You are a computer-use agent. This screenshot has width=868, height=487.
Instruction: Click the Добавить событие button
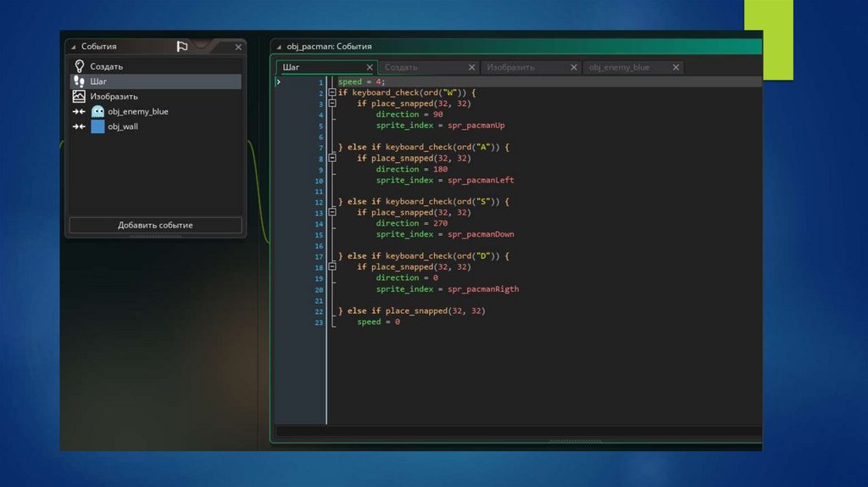coord(156,225)
